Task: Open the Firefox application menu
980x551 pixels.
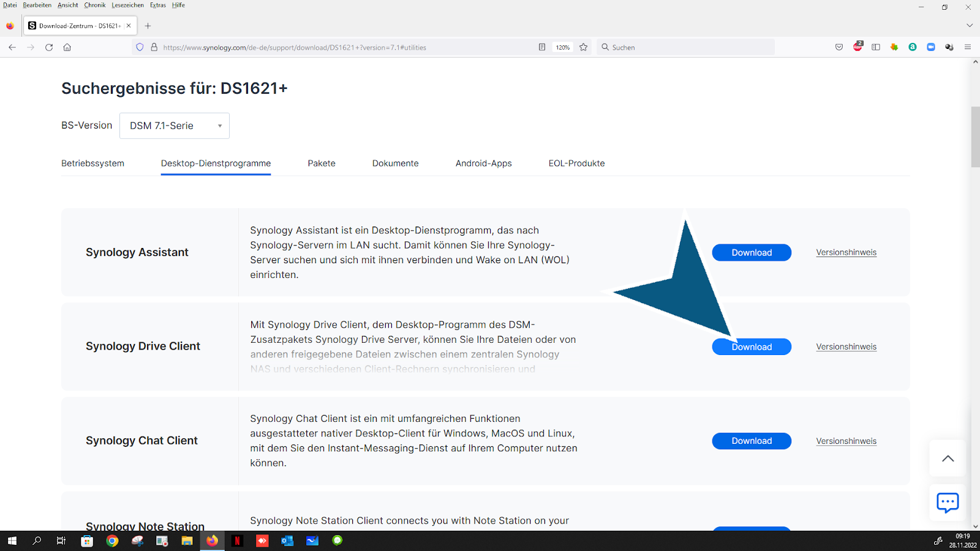Action: (x=968, y=47)
